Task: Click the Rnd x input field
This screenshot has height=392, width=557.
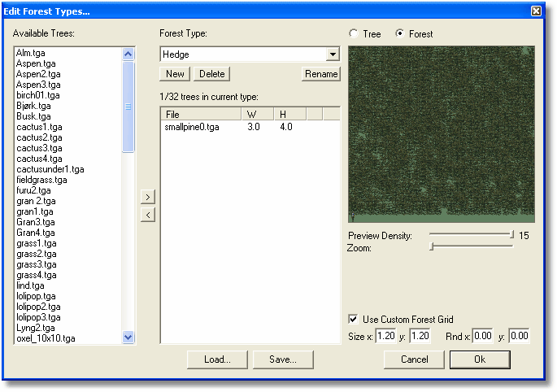Action: (482, 336)
